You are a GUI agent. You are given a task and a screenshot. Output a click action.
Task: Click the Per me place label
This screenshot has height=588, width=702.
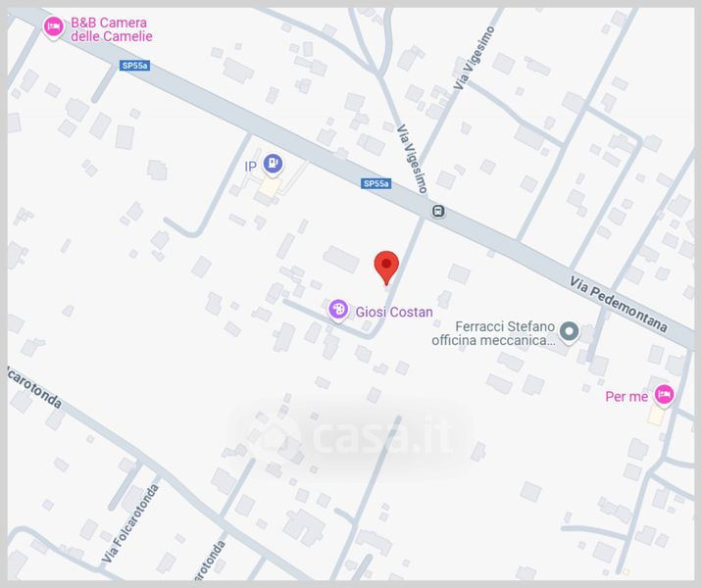click(x=627, y=397)
